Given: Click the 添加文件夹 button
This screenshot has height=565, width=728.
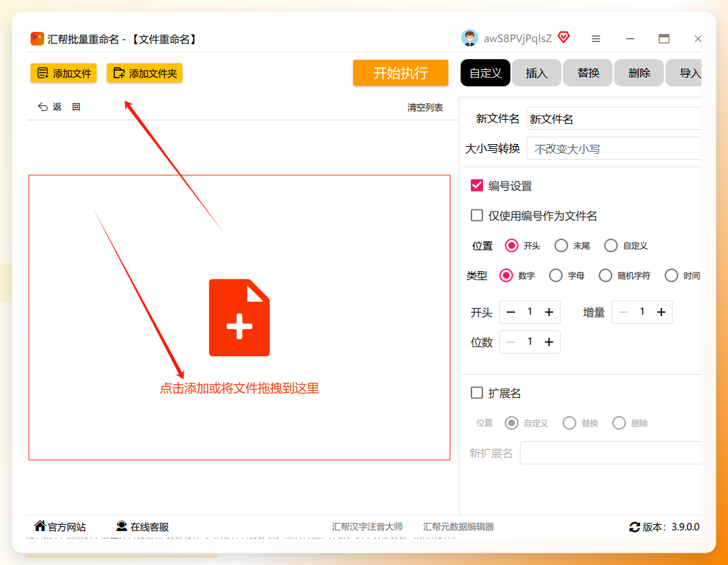Looking at the screenshot, I should 144,73.
